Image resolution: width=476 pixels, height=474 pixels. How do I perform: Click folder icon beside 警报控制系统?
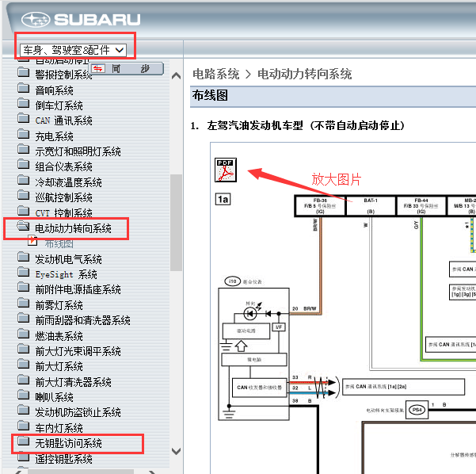click(24, 73)
